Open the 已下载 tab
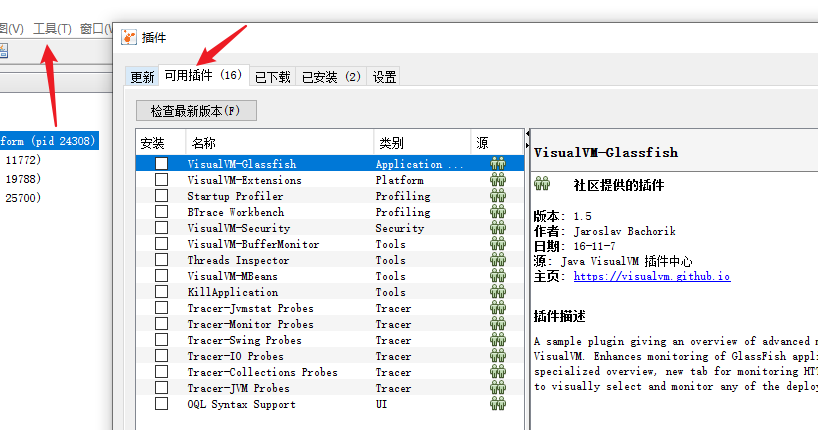 (x=272, y=77)
